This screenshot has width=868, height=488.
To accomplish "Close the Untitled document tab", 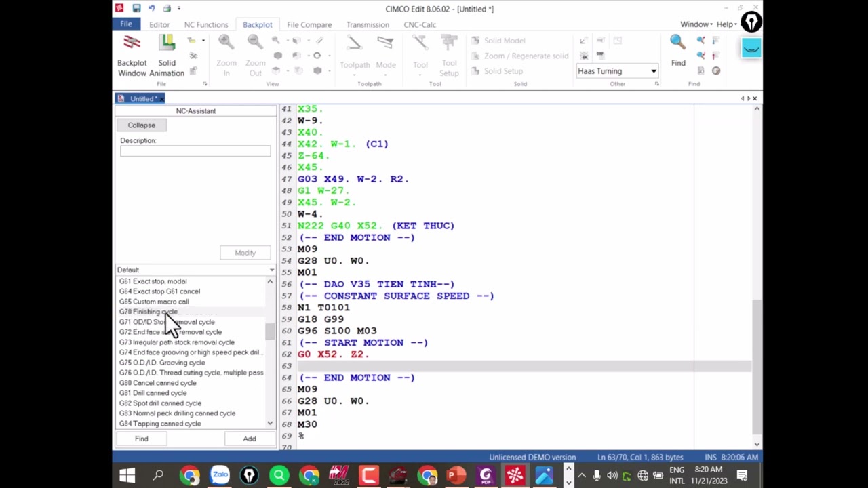I will tap(161, 99).
